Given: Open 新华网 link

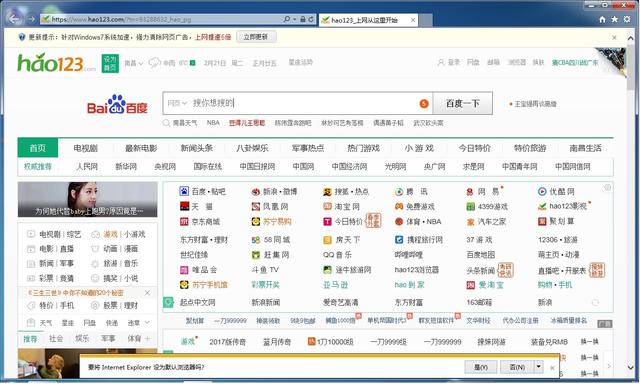Looking at the screenshot, I should tap(126, 166).
